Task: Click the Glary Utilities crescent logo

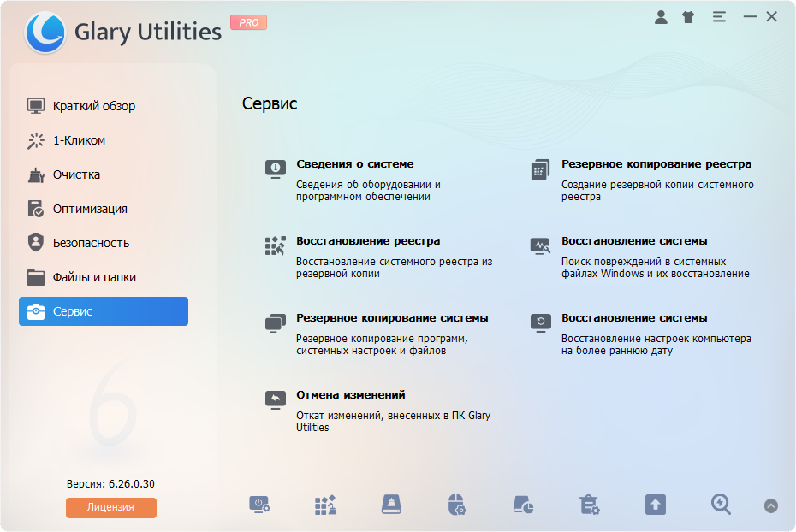Action: pos(45,32)
